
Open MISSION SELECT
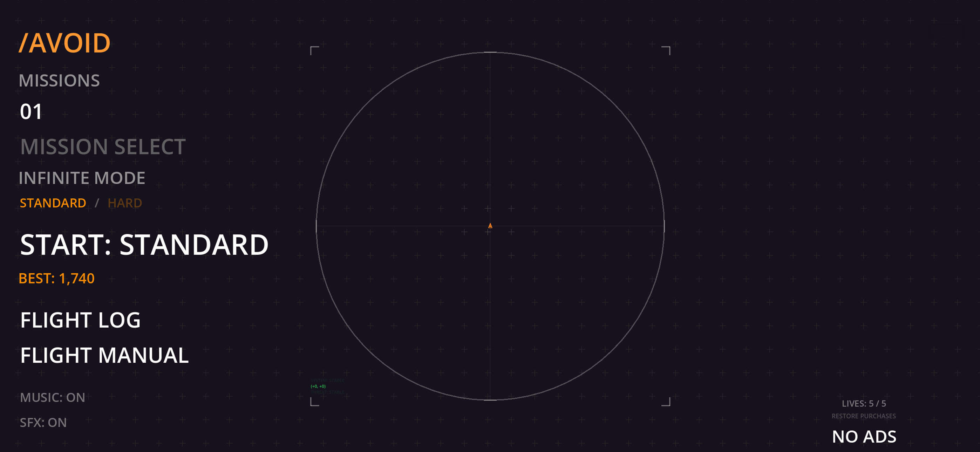pyautogui.click(x=103, y=147)
